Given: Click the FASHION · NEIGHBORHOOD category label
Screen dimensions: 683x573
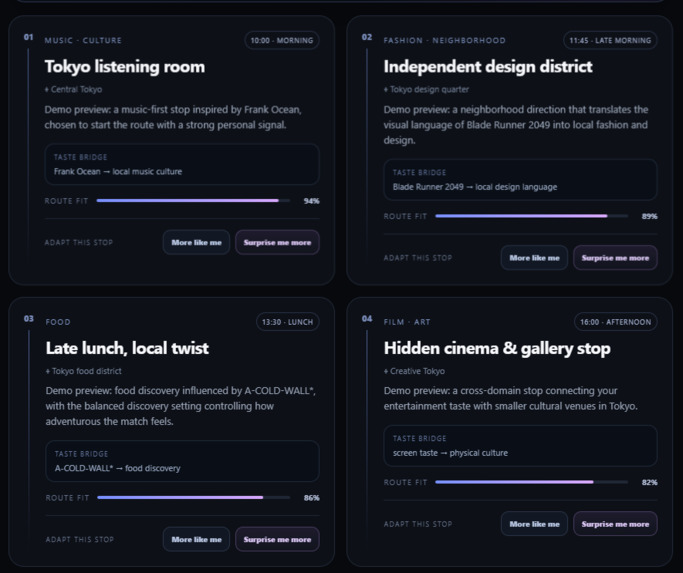Looking at the screenshot, I should point(445,40).
